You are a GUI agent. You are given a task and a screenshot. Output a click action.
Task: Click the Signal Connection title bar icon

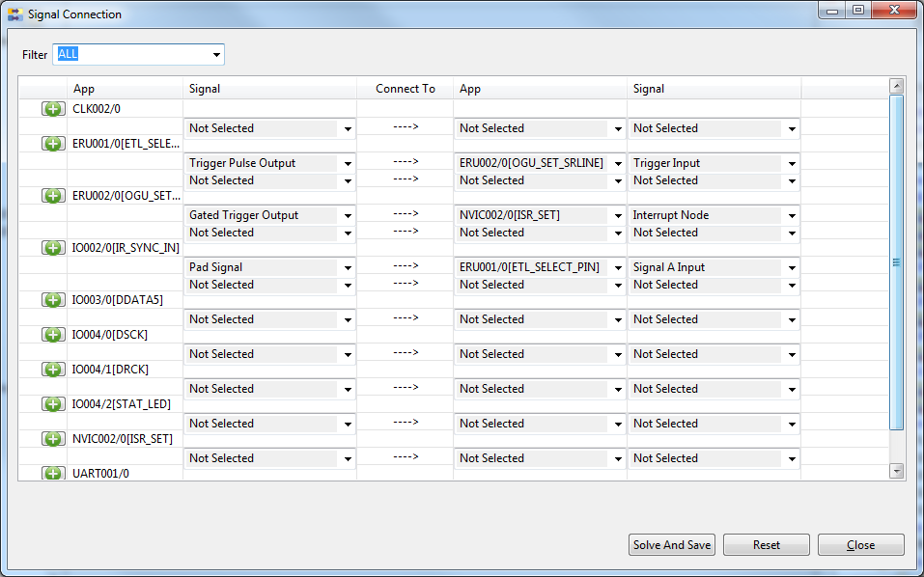[15, 14]
